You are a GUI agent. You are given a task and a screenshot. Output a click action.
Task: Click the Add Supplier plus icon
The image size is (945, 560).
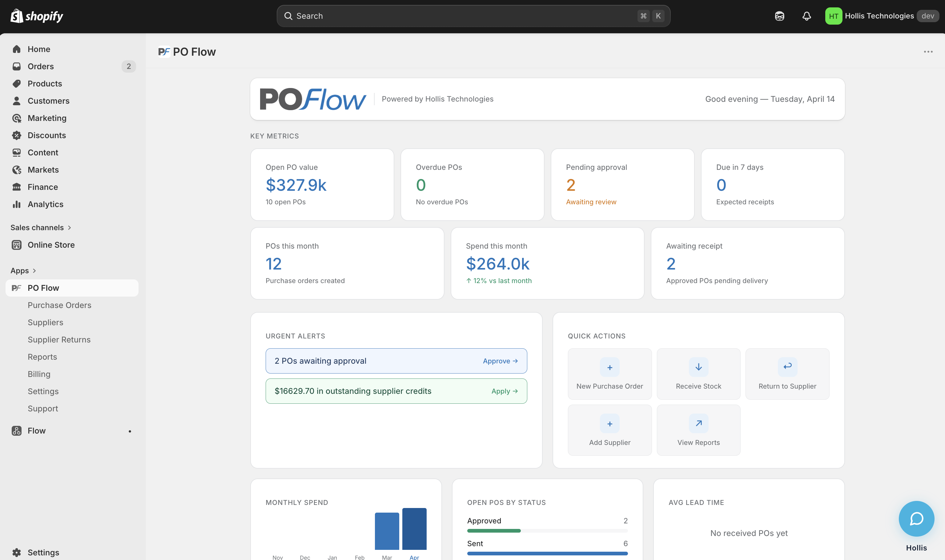(609, 423)
